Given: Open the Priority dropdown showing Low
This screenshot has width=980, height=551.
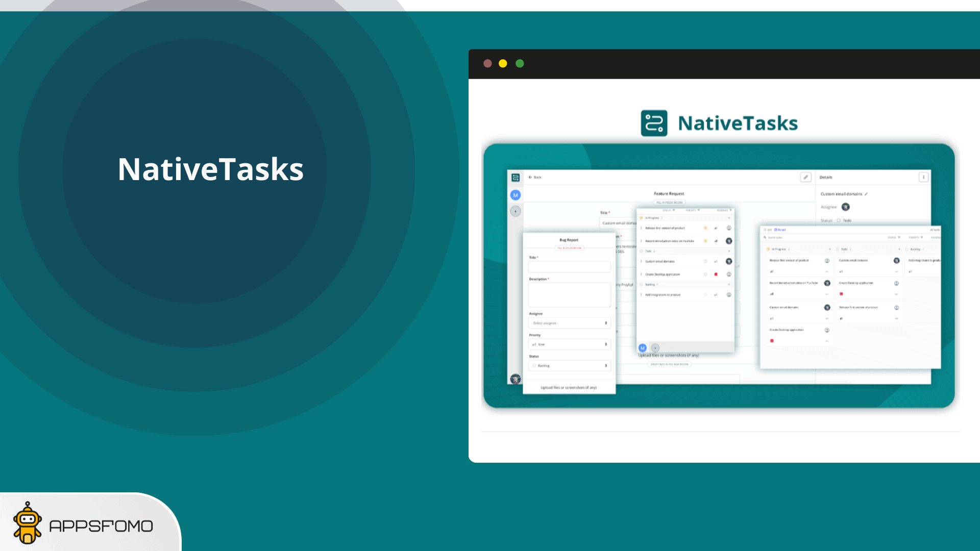Looking at the screenshot, I should click(x=569, y=344).
